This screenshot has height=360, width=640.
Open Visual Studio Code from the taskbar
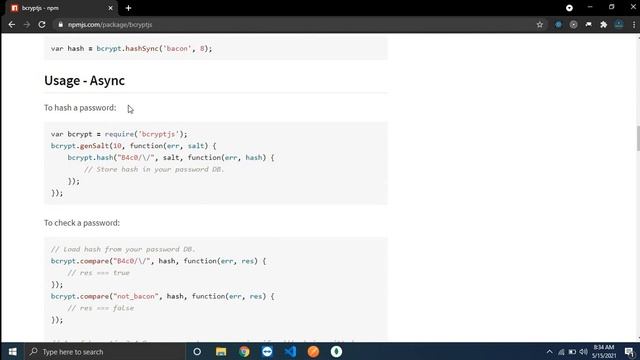[290, 351]
